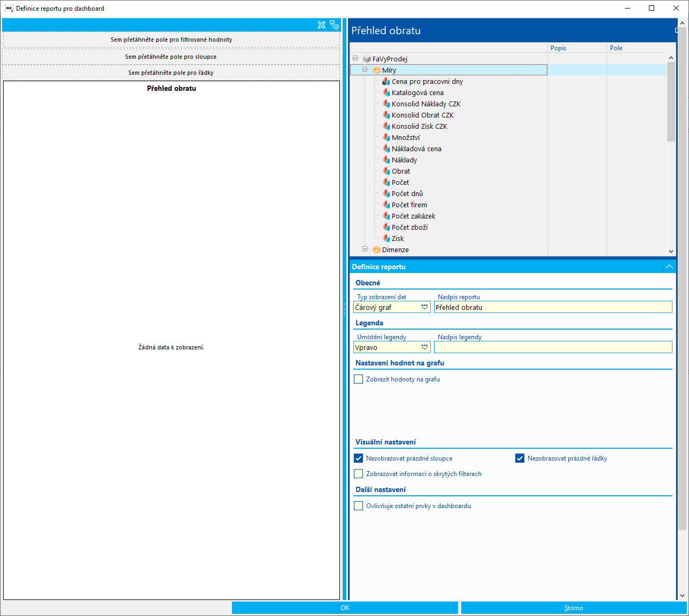Image resolution: width=689 pixels, height=616 pixels.
Task: Click the Přehled obratu chart title
Action: (x=172, y=89)
